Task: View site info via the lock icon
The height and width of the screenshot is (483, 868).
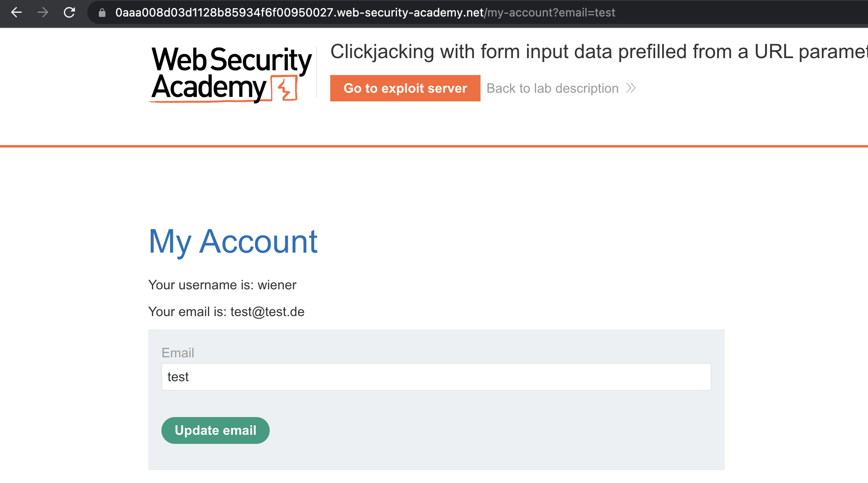Action: pos(102,13)
